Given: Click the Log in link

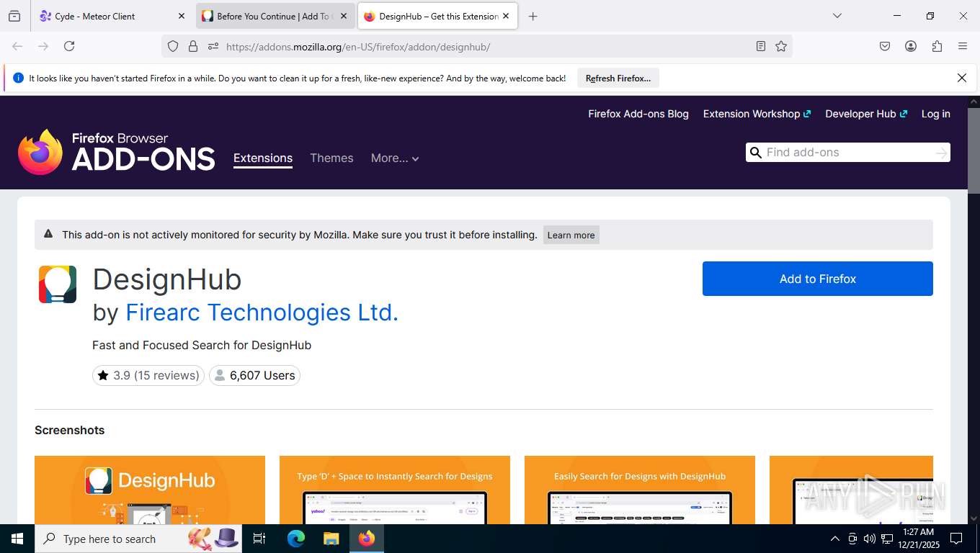Looking at the screenshot, I should point(935,114).
